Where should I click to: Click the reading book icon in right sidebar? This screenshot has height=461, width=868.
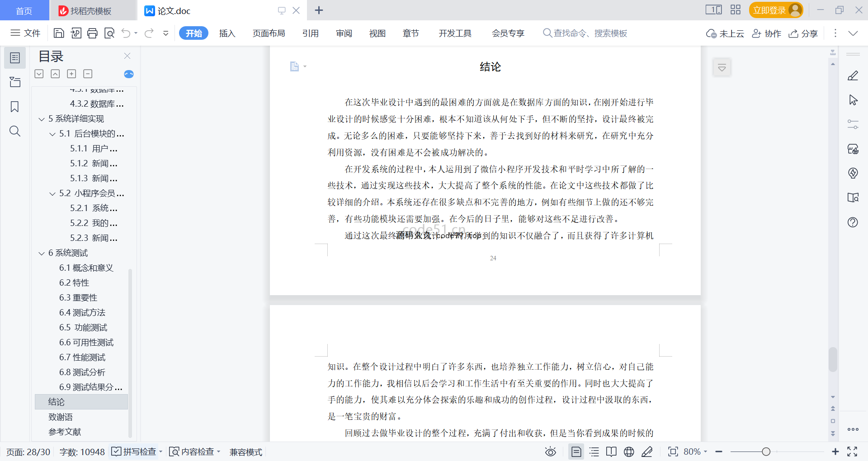853,198
